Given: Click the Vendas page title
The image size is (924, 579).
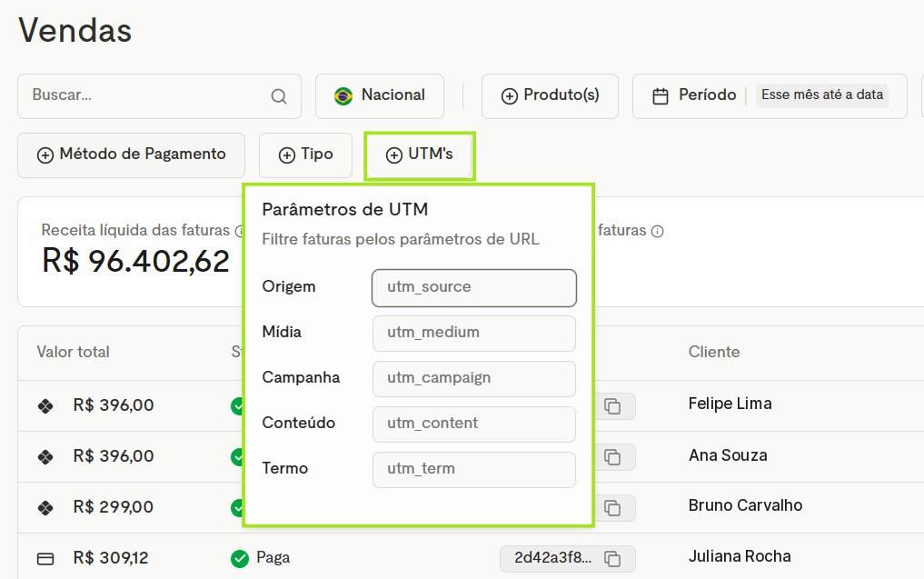Looking at the screenshot, I should click(75, 31).
